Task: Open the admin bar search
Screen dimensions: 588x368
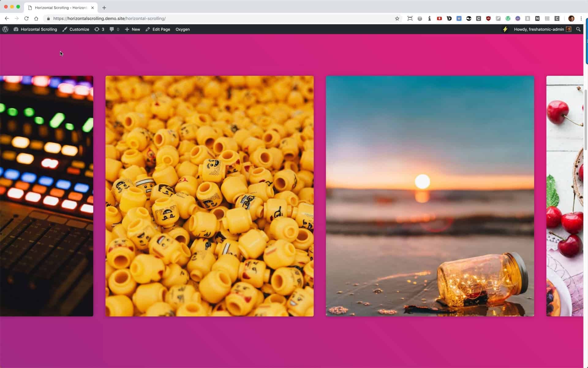Action: 579,29
